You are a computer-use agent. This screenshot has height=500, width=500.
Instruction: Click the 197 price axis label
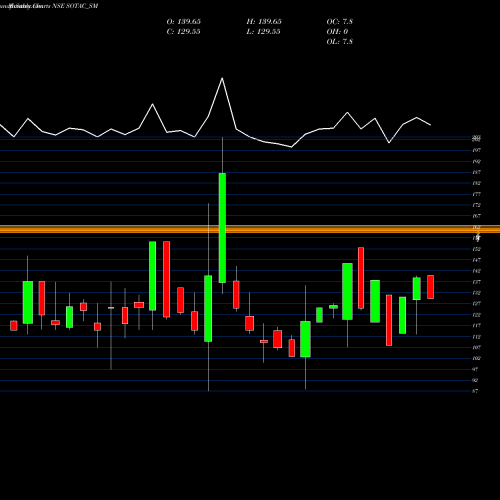tap(477, 150)
